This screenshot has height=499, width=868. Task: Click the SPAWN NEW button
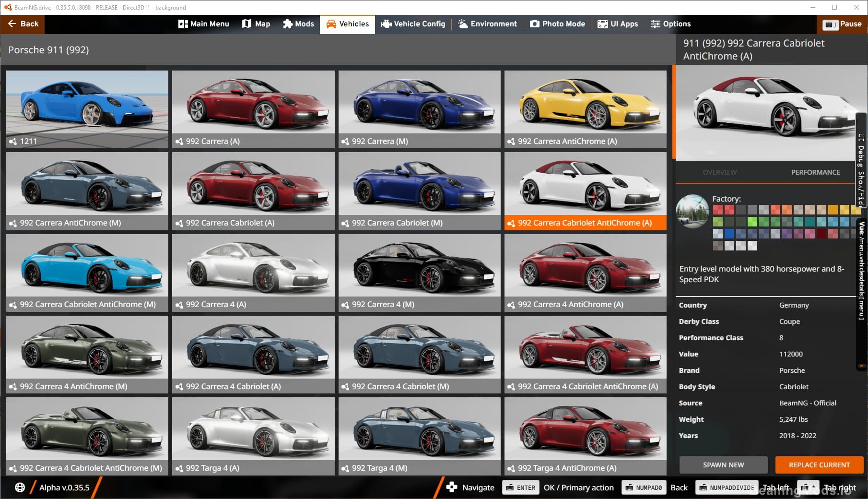pos(723,465)
